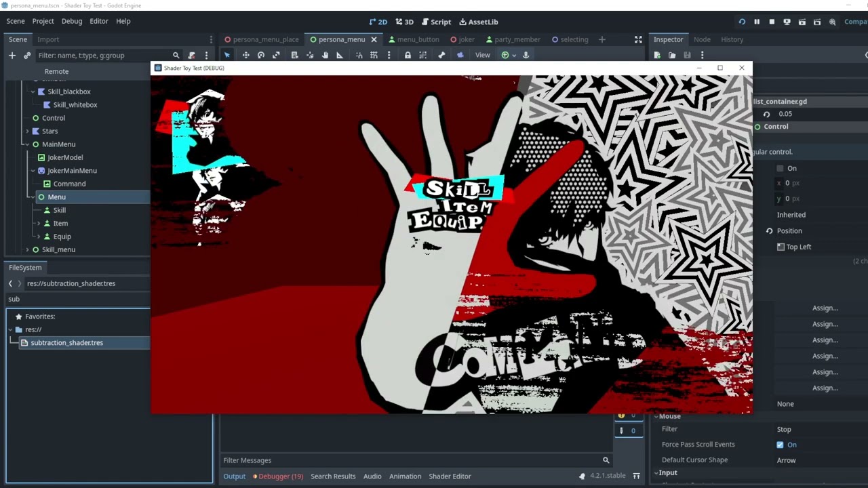Click the lock selected node icon
Viewport: 868px width, 488px height.
coord(408,55)
